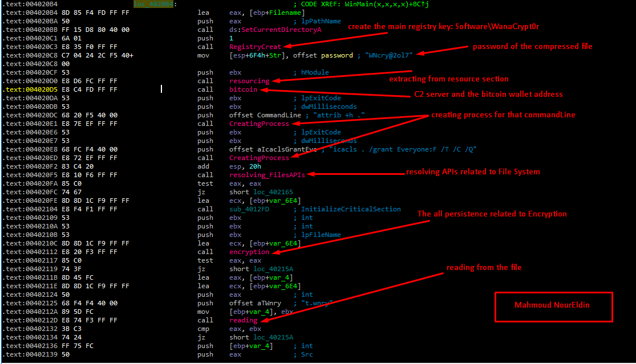Select offset CommandLine operand
Viewport: 636px width, 364px height.
coord(265,115)
